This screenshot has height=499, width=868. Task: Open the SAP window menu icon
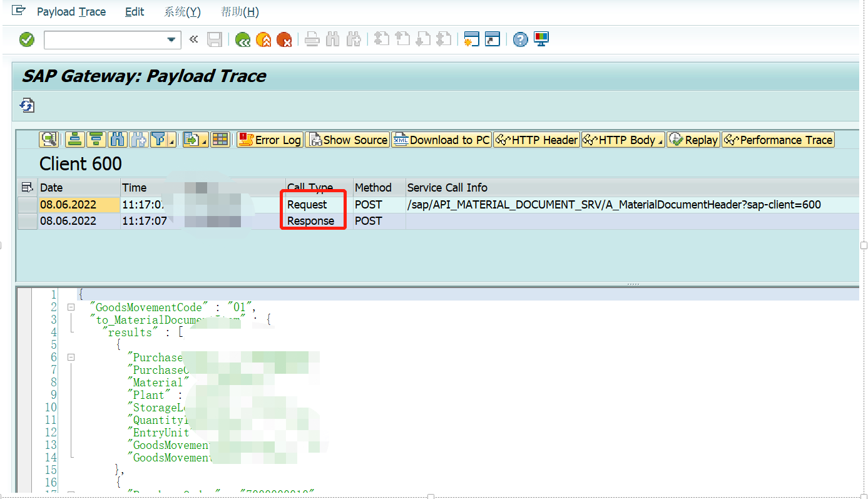pos(19,11)
